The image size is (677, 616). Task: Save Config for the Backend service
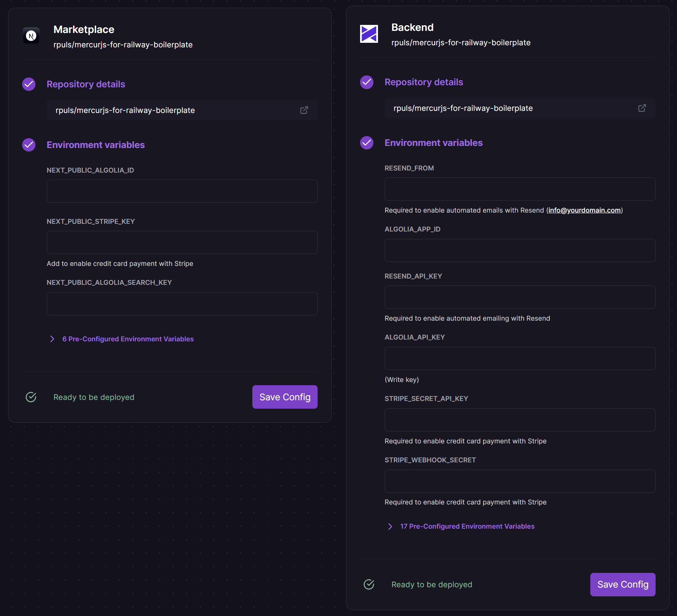tap(623, 584)
